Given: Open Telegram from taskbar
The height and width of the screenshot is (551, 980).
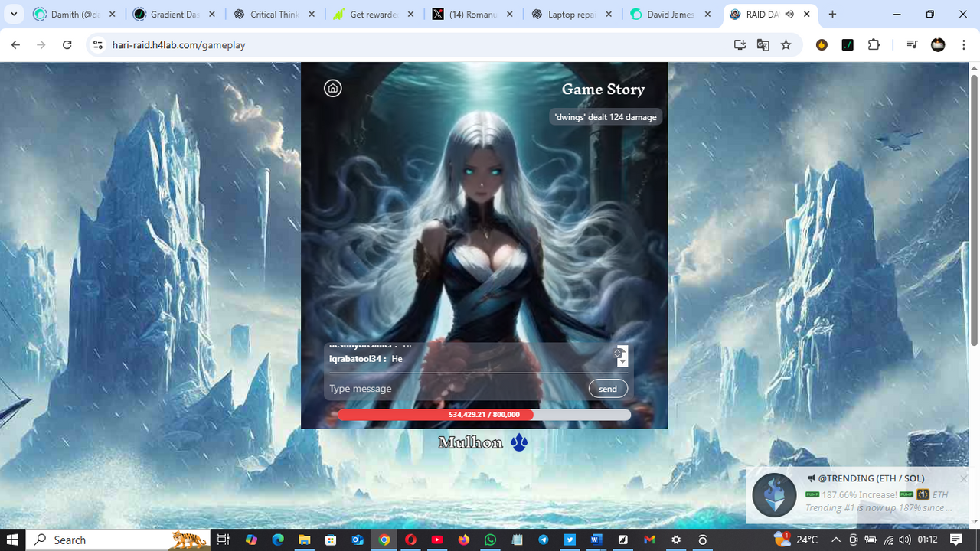Looking at the screenshot, I should (543, 540).
